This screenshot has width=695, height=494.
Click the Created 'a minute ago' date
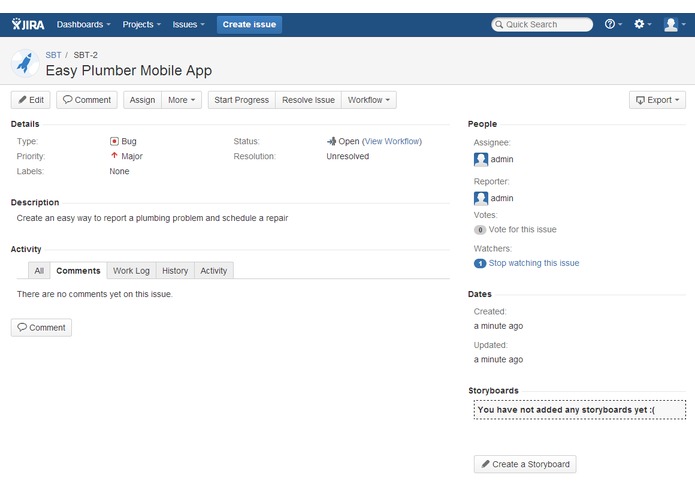(x=498, y=326)
